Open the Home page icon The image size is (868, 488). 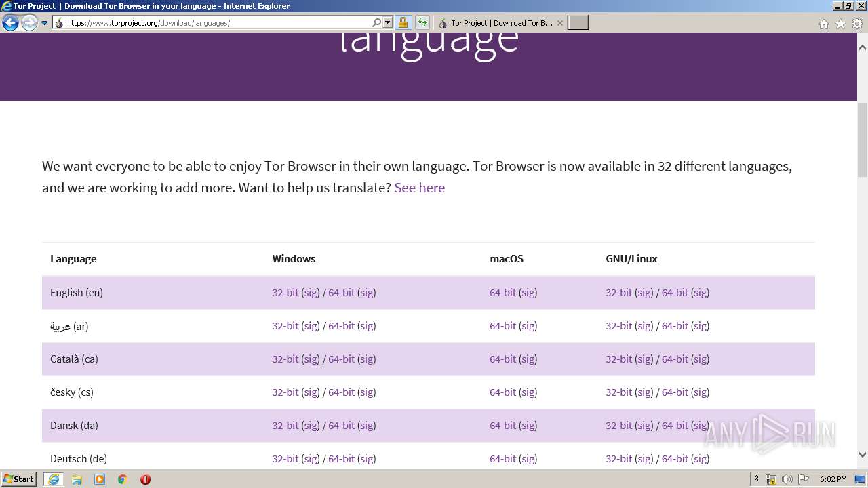823,24
